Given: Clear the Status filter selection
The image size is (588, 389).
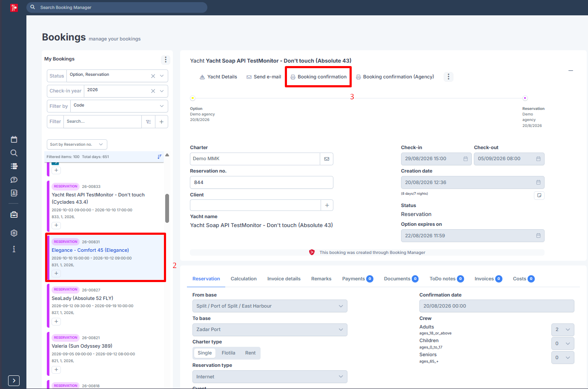Looking at the screenshot, I should (153, 76).
